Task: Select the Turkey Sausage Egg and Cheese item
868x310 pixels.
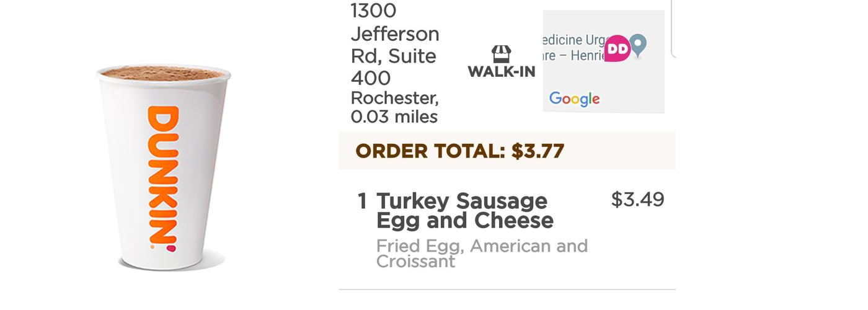Action: point(464,210)
